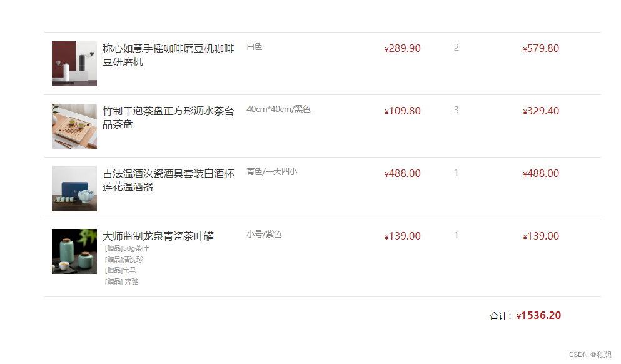The height and width of the screenshot is (364, 621).
Task: Select the quantity 2 for the coffee grinder
Action: pyautogui.click(x=456, y=47)
